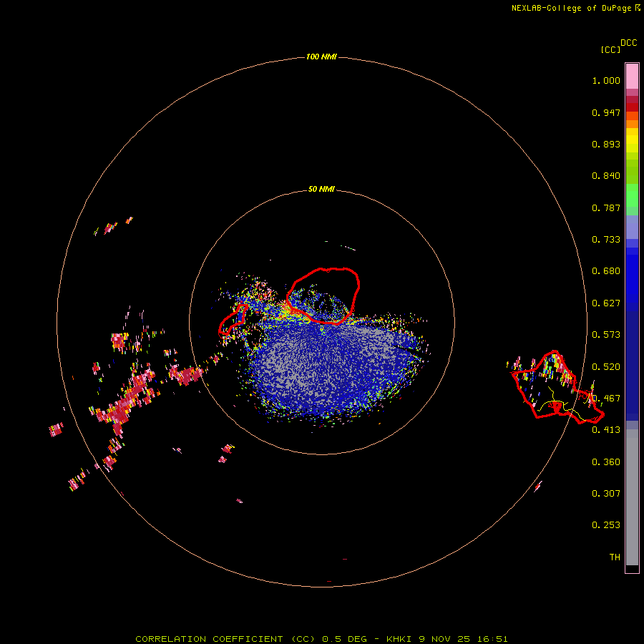The height and width of the screenshot is (644, 644).
Task: Click the 0.840 scale value
Action: 606,176
